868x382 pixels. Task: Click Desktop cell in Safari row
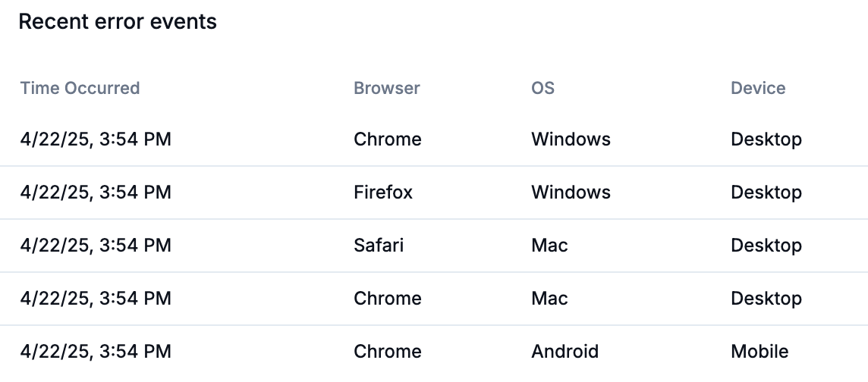pos(766,246)
